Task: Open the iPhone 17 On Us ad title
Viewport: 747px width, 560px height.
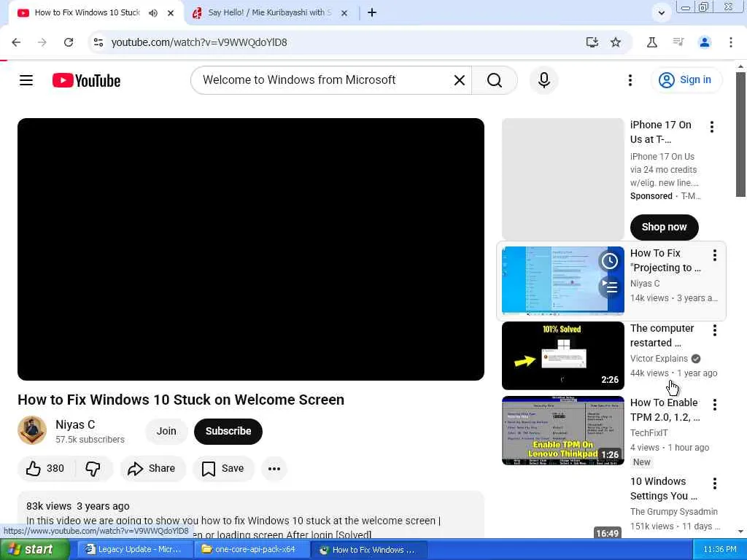Action: pyautogui.click(x=661, y=132)
